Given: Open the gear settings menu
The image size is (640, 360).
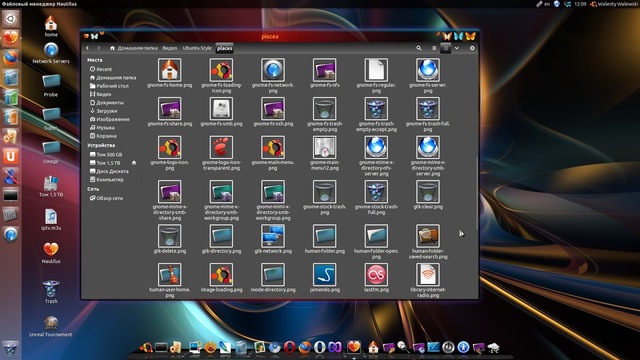Looking at the screenshot, I should (x=472, y=48).
